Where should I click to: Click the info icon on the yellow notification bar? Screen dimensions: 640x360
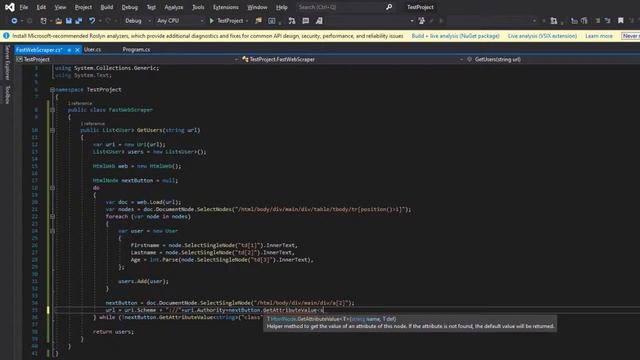(6, 36)
